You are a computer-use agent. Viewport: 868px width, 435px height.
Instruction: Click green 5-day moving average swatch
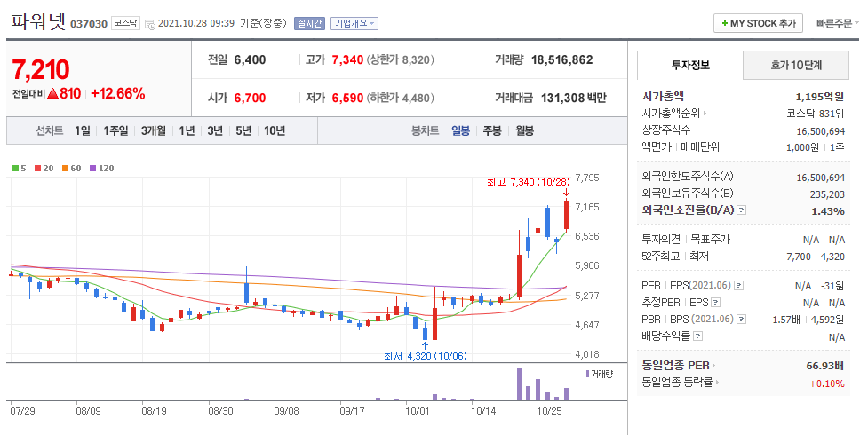point(15,169)
